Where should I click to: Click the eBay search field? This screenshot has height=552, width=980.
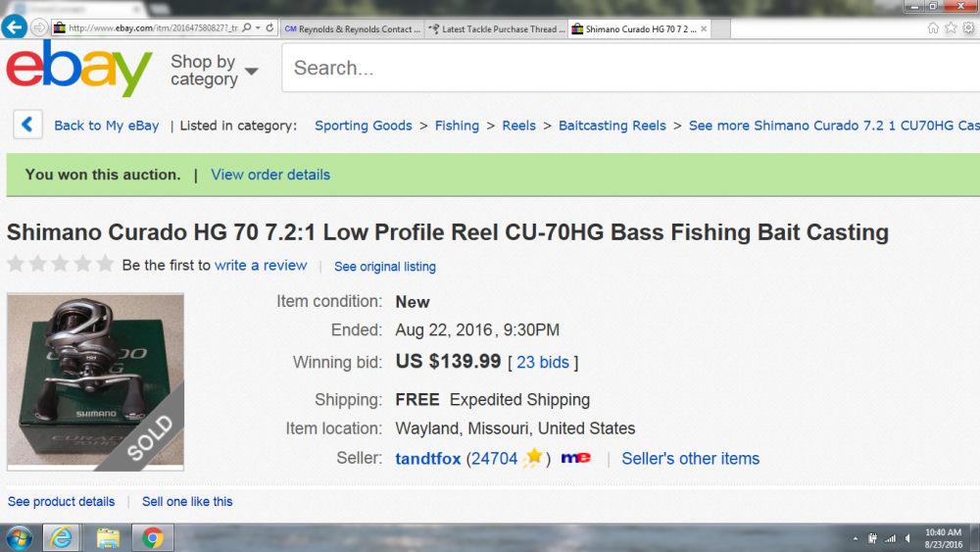click(x=630, y=68)
